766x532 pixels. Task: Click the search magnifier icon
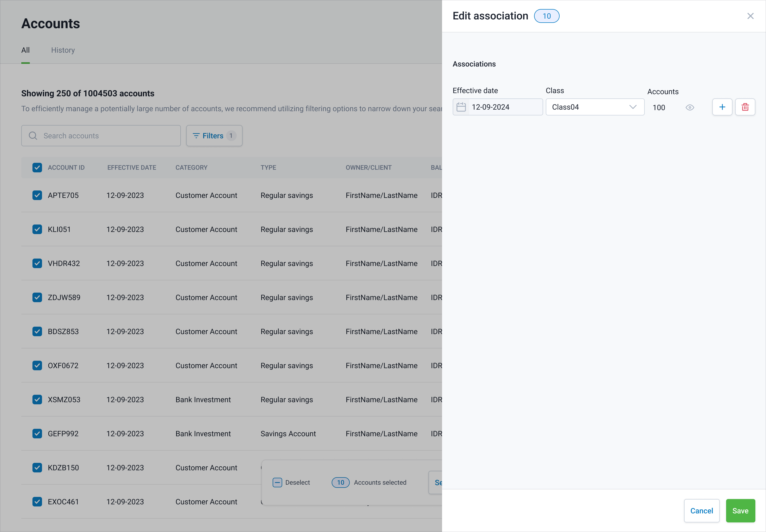[x=33, y=136]
